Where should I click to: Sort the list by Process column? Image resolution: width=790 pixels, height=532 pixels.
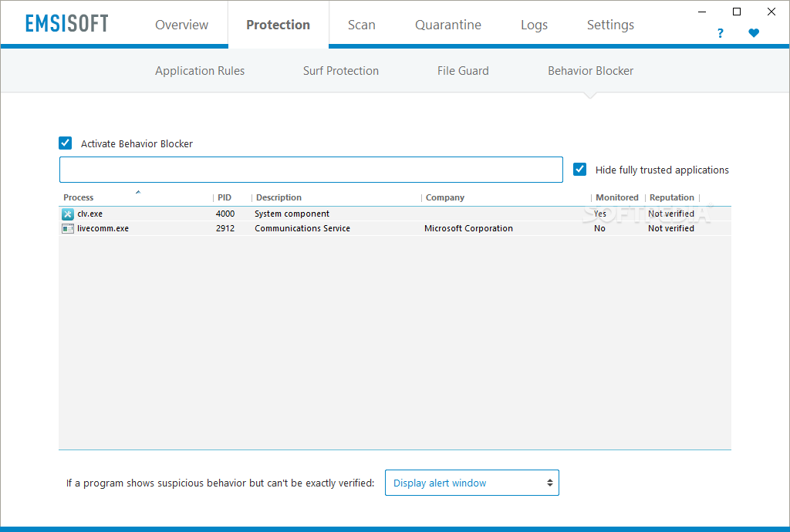pos(79,197)
